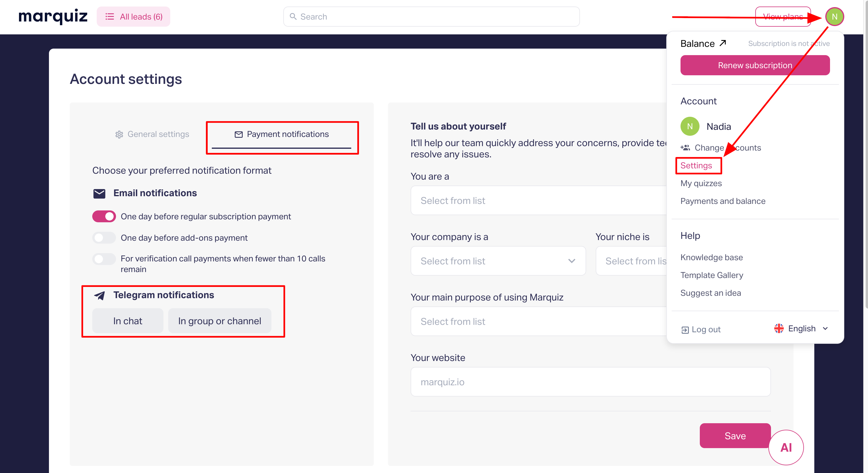Click the green N profile avatar
Screen dimensions: 868x473
coord(834,17)
